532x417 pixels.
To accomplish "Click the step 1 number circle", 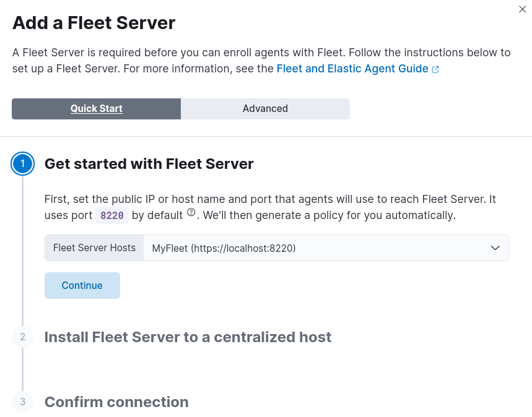I will tap(23, 164).
